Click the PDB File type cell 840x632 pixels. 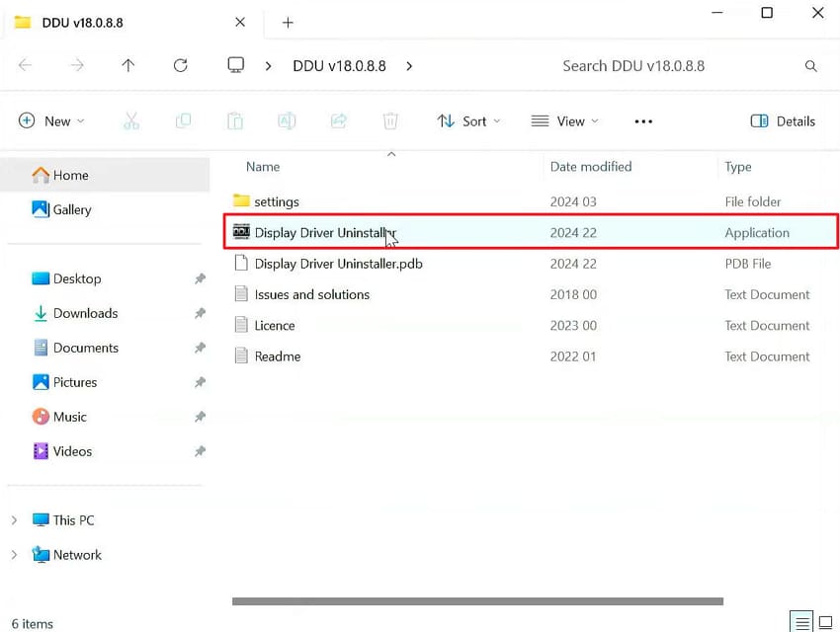point(748,264)
